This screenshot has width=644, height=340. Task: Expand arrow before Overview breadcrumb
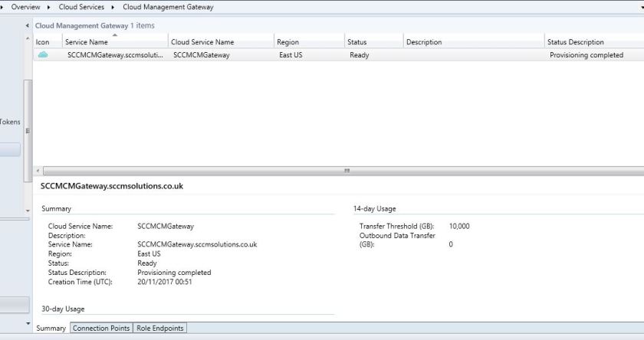2,7
